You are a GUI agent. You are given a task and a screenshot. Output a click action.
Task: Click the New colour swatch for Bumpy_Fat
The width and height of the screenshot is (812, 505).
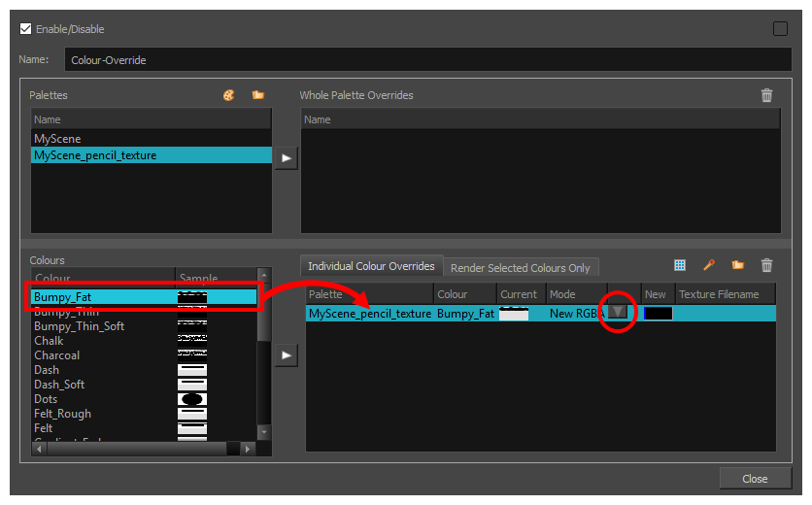coord(658,314)
